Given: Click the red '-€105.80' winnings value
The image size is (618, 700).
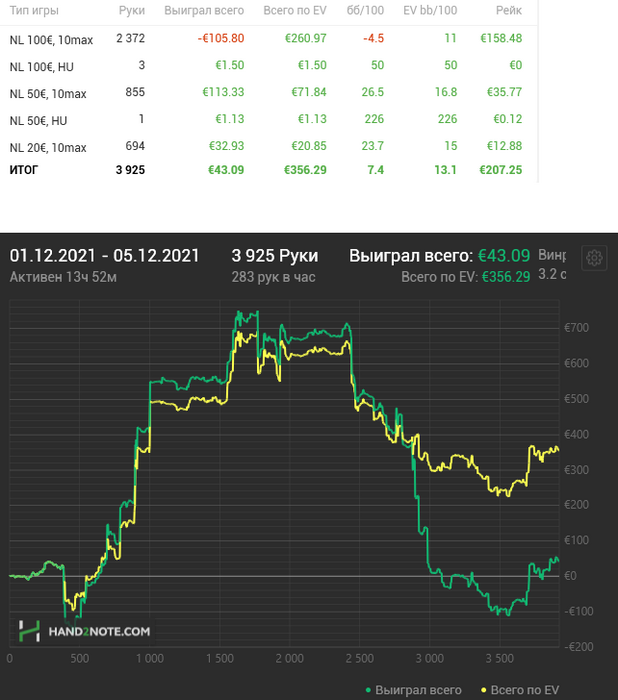Looking at the screenshot, I should pyautogui.click(x=221, y=38).
